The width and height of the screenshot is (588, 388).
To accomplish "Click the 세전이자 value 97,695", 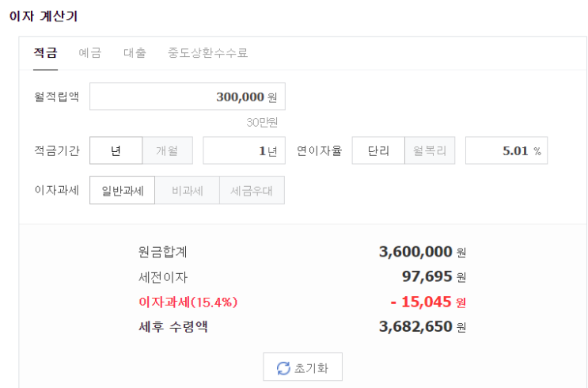I will pos(427,276).
